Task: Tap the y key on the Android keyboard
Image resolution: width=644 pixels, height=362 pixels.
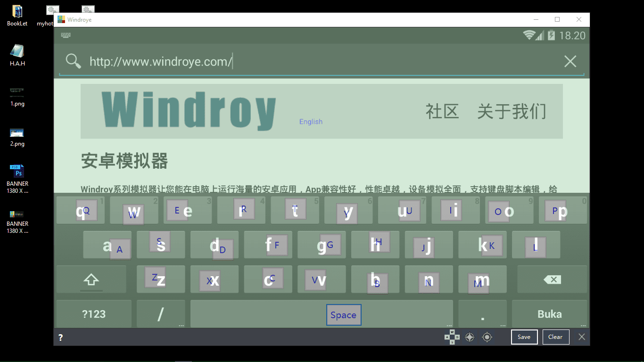Action: click(348, 211)
